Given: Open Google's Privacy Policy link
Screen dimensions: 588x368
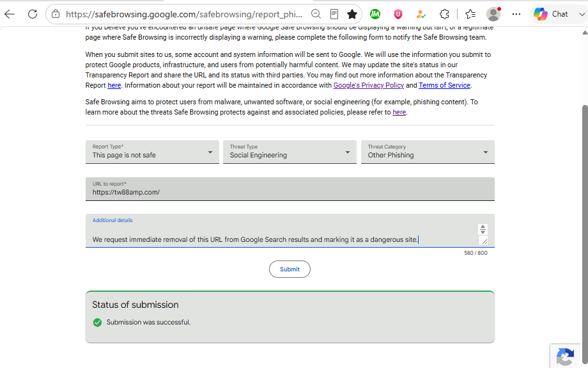Looking at the screenshot, I should [369, 85].
